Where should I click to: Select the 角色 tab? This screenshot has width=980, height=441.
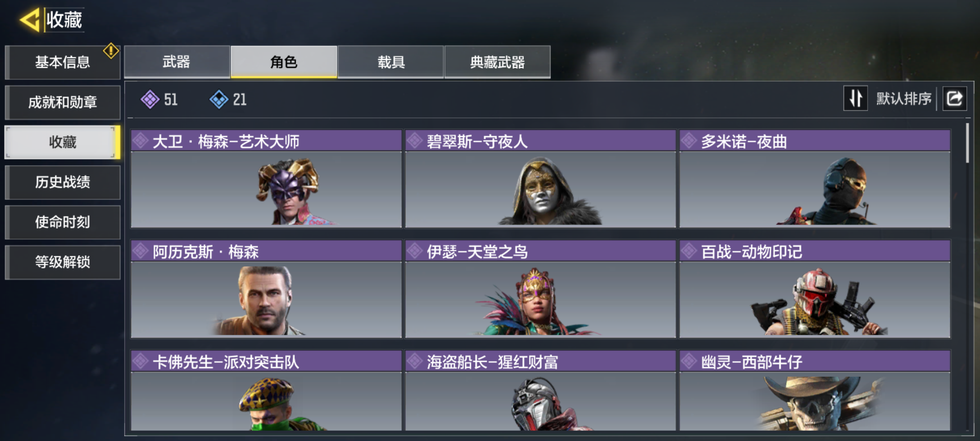[x=284, y=62]
